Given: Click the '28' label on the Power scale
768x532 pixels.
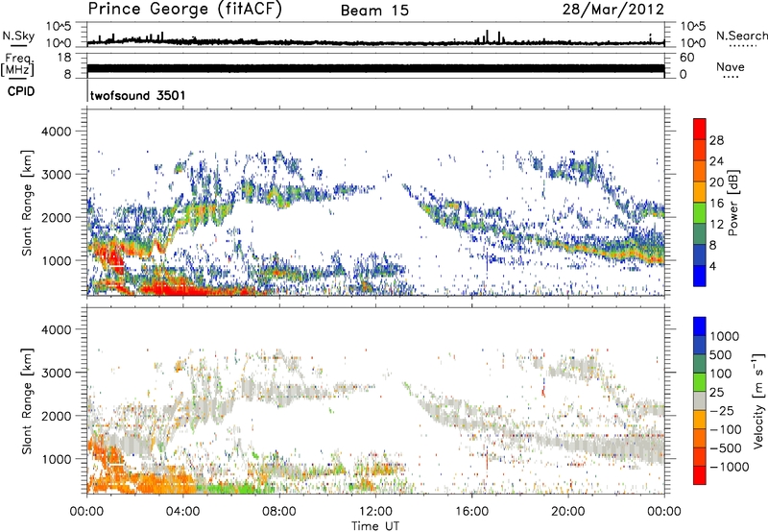Looking at the screenshot, I should [x=716, y=140].
